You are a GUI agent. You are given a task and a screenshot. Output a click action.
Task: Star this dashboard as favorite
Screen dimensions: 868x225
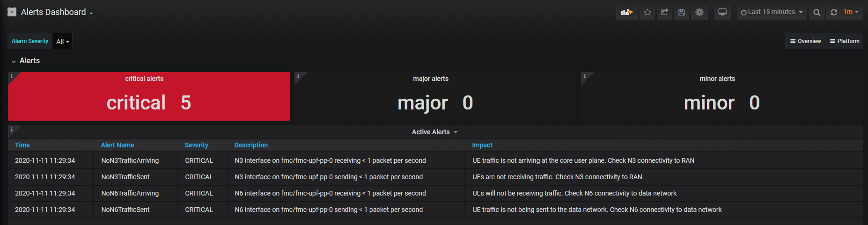point(647,12)
